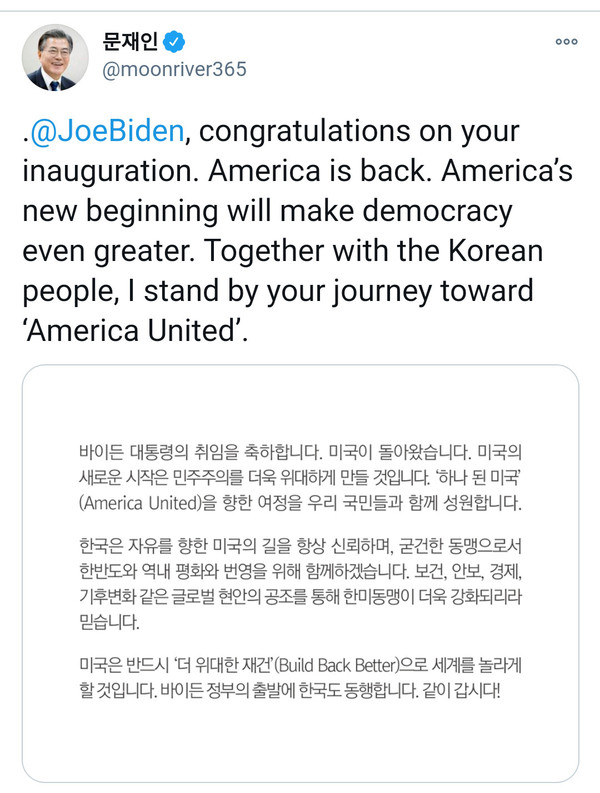Click the third Korean paragraph starting with 미국은

pyautogui.click(x=299, y=679)
